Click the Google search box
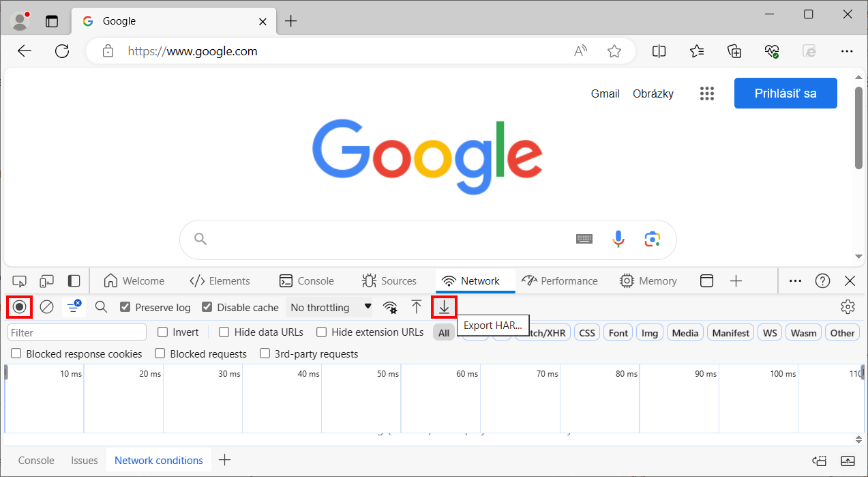Screen dimensions: 868x477 428,240
